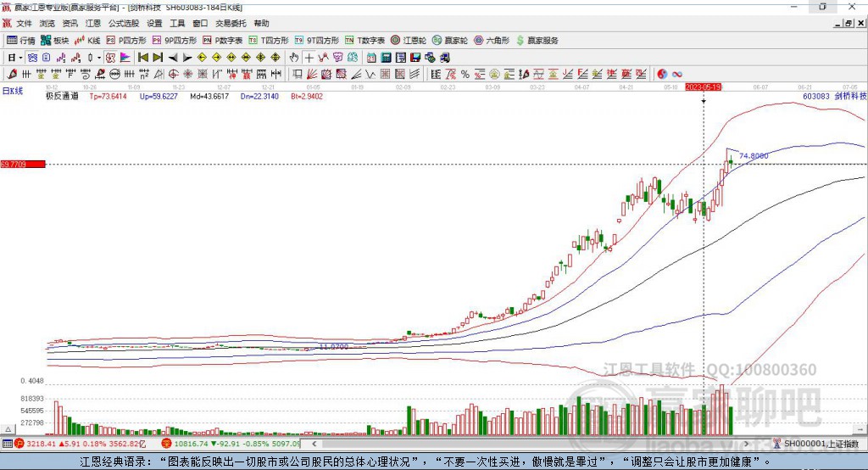Open the 窗口 menu

pyautogui.click(x=200, y=23)
